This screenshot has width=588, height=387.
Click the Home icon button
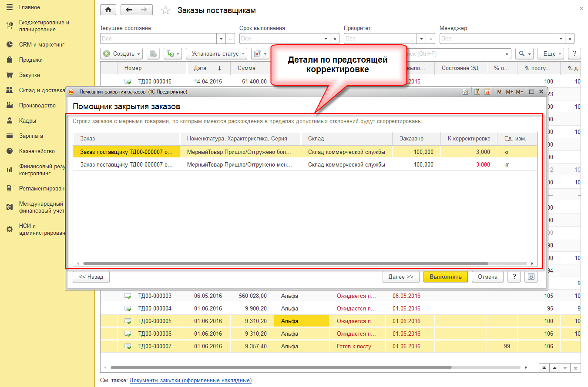tap(108, 10)
